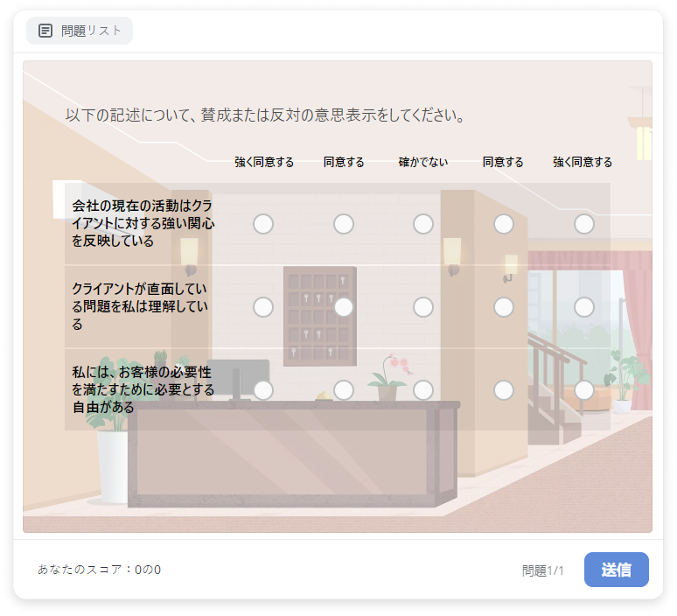Viewport: 677px width, 616px height.
Task: Click the left-hand 同意する column header
Action: point(344,162)
